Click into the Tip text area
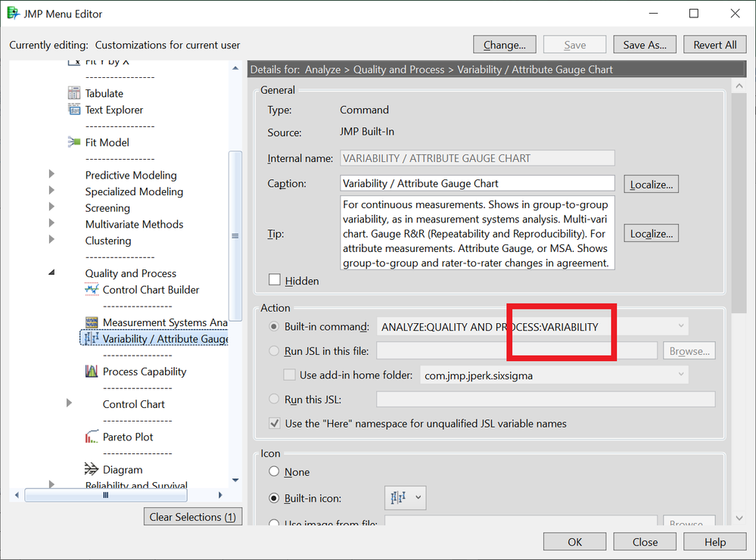The image size is (756, 560). [478, 233]
